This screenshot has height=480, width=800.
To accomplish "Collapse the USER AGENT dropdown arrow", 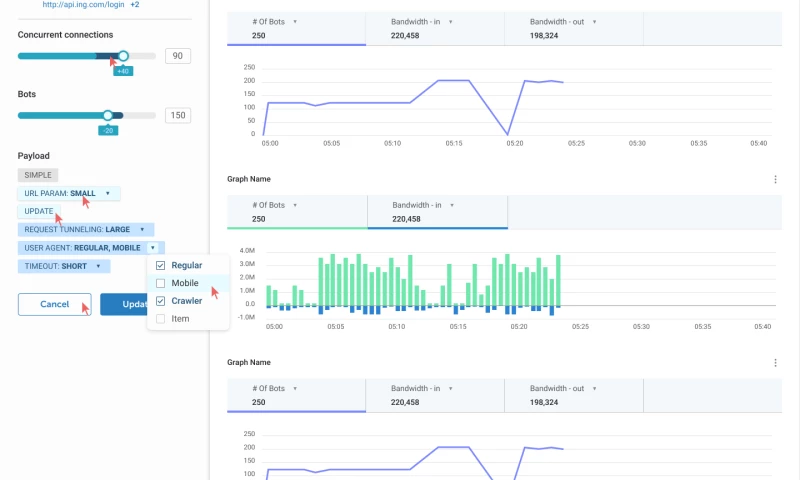I will tap(152, 247).
